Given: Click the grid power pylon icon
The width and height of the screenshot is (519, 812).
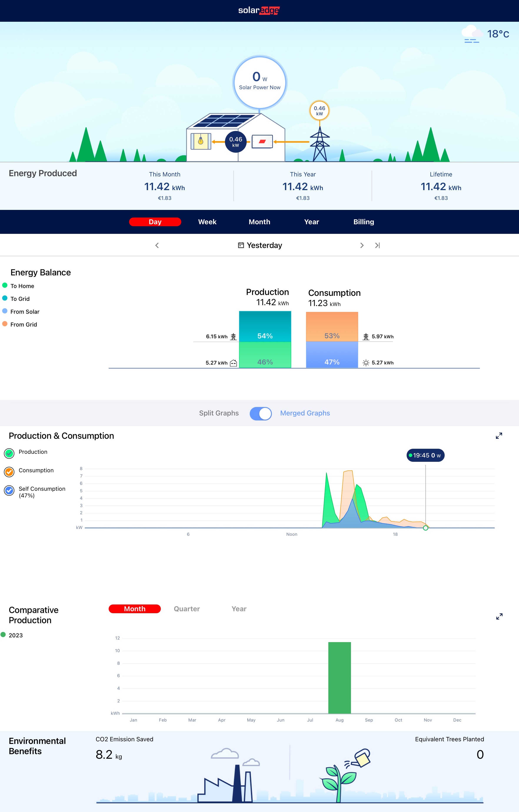Looking at the screenshot, I should [319, 144].
